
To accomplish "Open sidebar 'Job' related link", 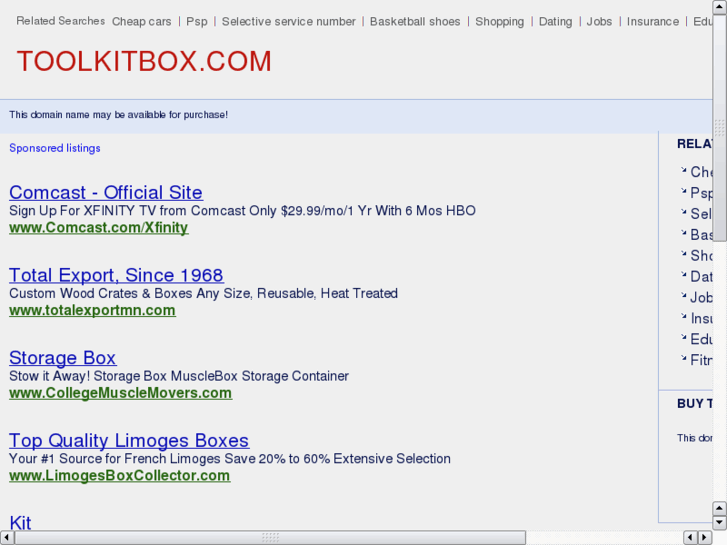I will point(701,297).
